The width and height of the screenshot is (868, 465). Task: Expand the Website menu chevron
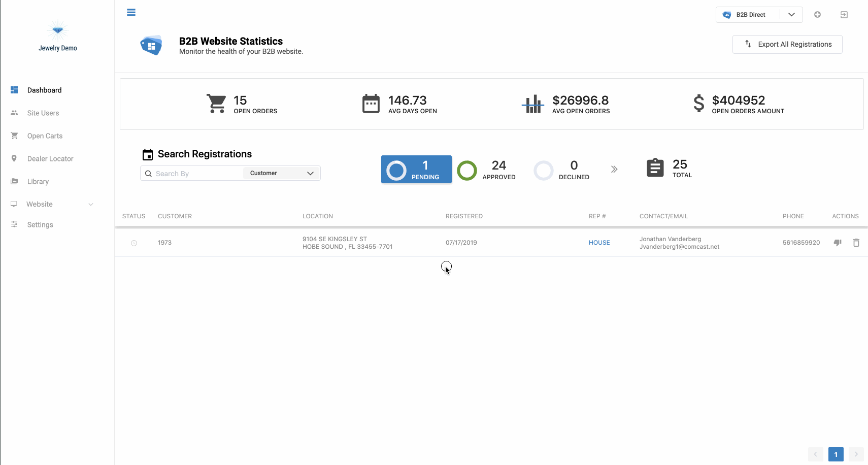click(91, 205)
